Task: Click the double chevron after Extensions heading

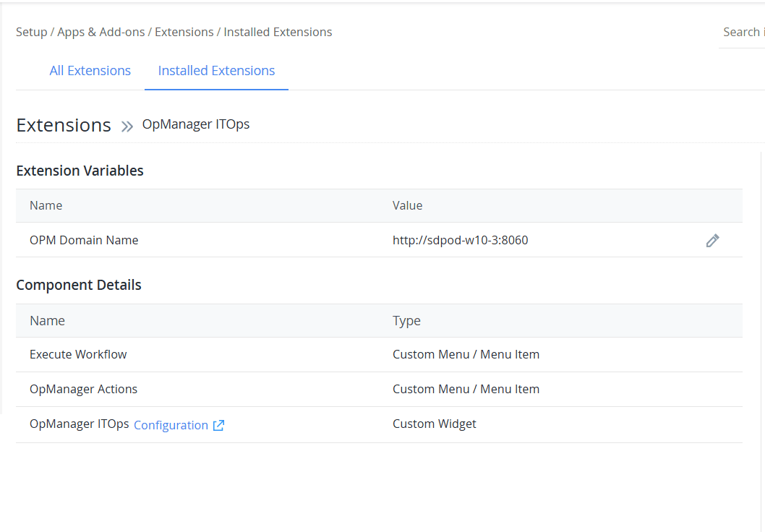Action: click(127, 126)
